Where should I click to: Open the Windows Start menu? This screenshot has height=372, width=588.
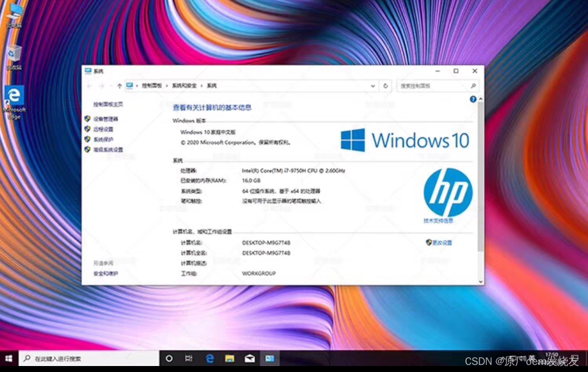click(9, 358)
